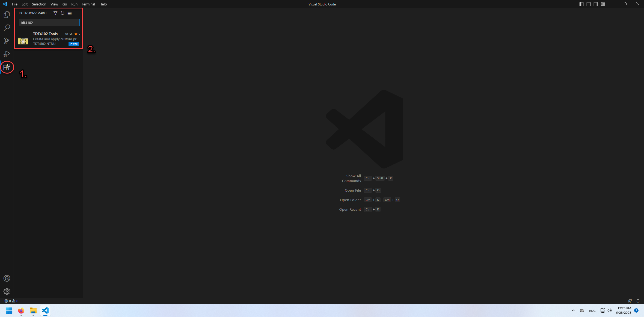Open the Accounts menu icon
Screen dimensions: 644x317
point(7,278)
